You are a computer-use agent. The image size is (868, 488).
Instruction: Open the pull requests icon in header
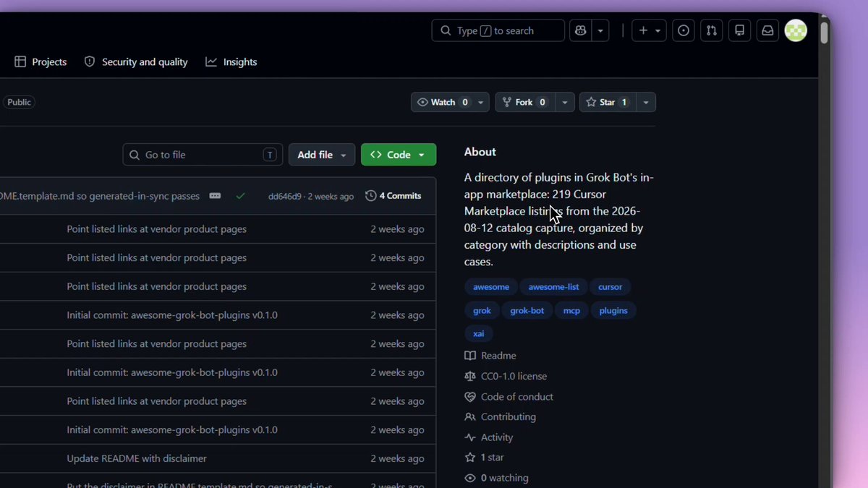(712, 30)
